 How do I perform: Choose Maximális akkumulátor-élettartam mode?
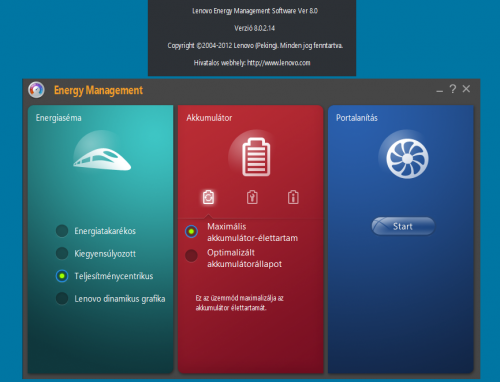[x=242, y=232]
